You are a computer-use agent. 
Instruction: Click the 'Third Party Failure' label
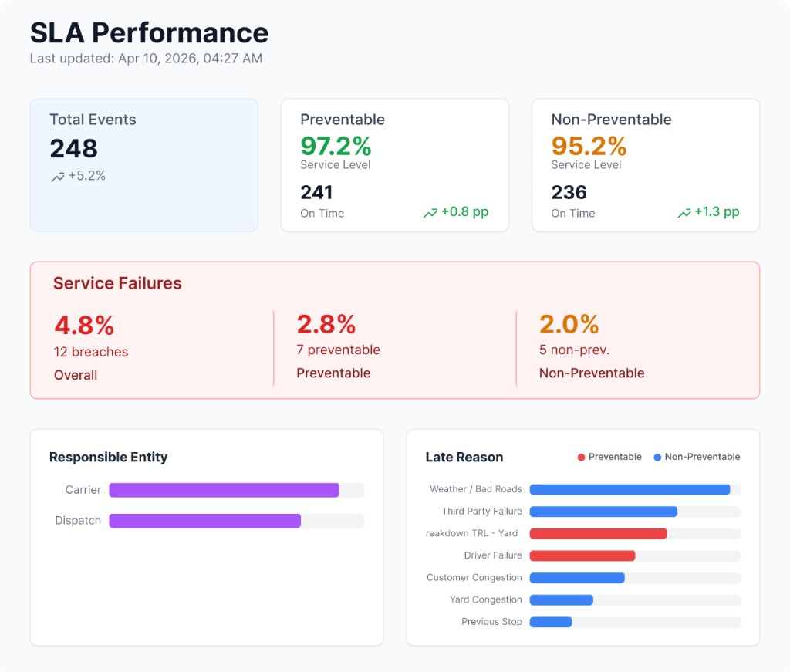pos(481,512)
